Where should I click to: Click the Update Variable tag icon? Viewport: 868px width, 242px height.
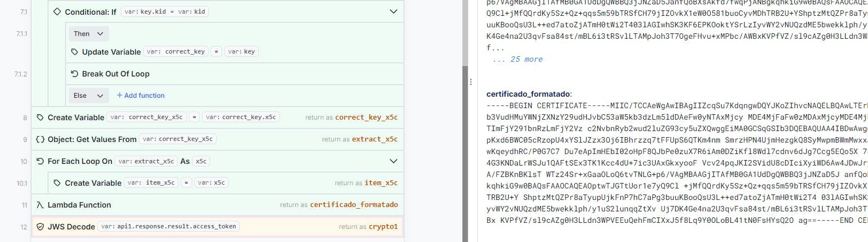coord(75,52)
